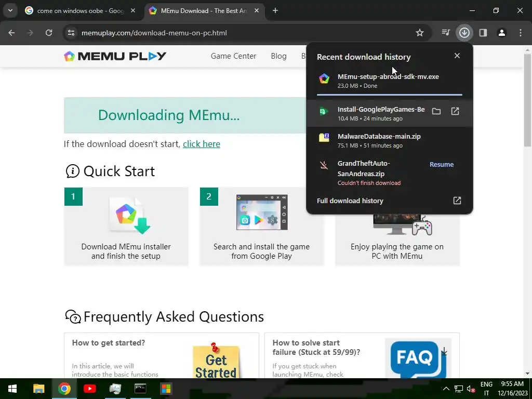Open MEmu-setup-abroad-sdk-mv.exe download
532x399 pixels.
(x=389, y=81)
